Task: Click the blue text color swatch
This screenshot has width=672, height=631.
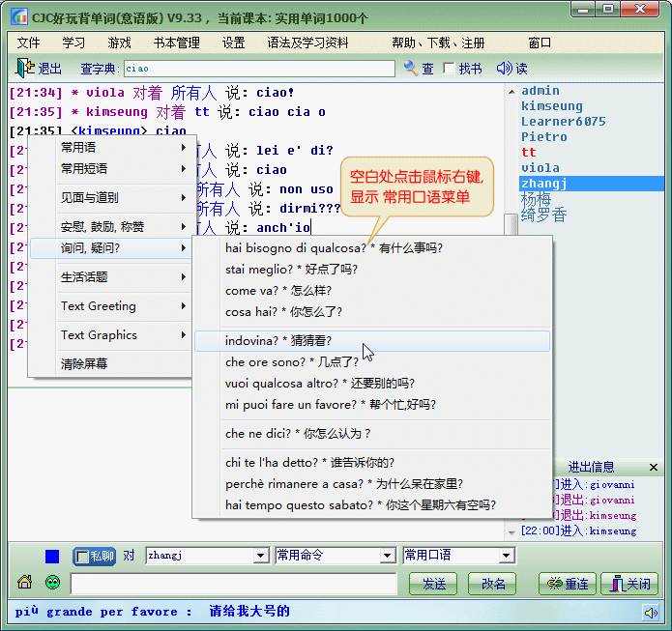Action: [52, 556]
